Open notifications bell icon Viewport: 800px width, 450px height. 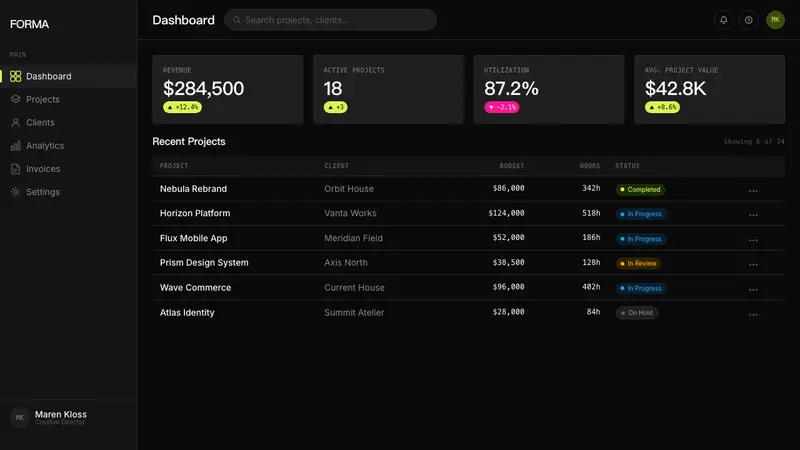click(723, 20)
